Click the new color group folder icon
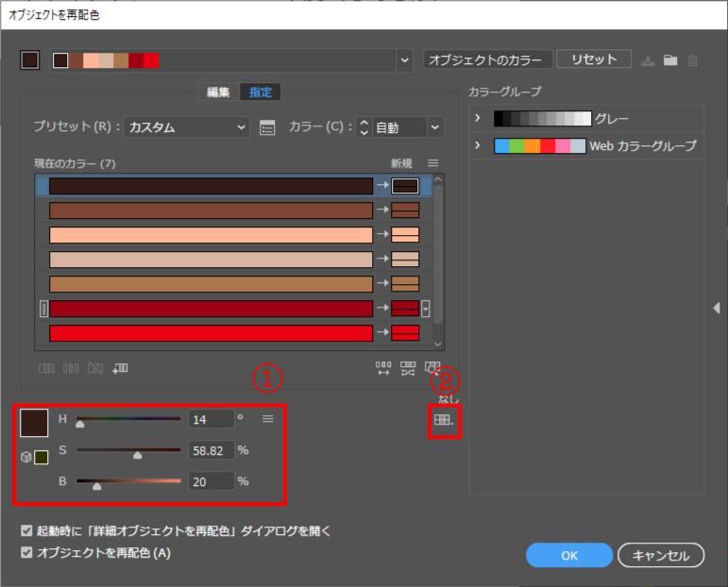The width and height of the screenshot is (728, 587). click(x=670, y=60)
